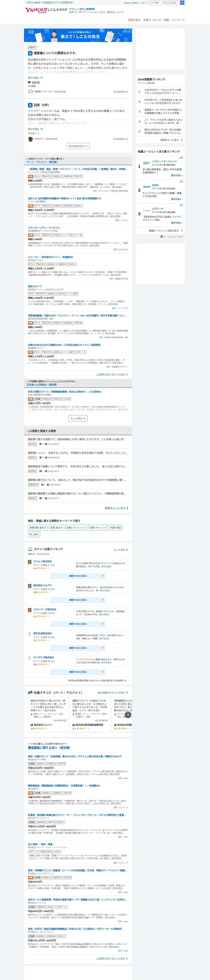Click サイボウズ株式会社 star rating 3.6
210x980 pixels.
pos(44,665)
